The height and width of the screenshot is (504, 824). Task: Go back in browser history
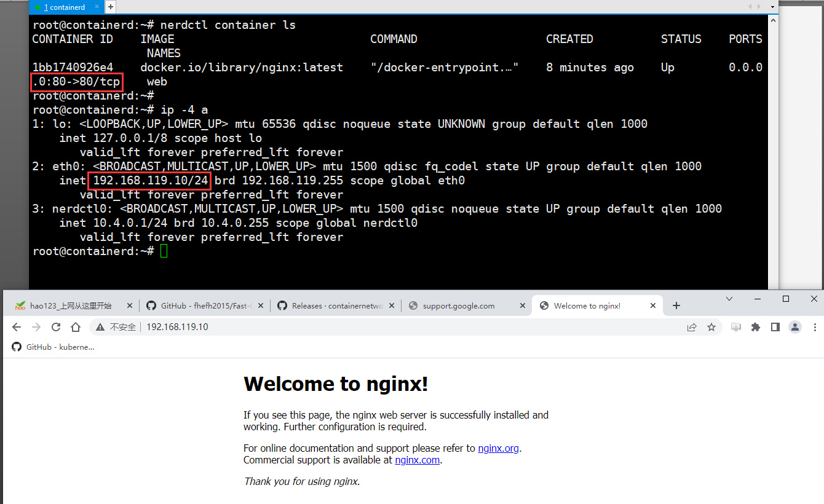17,327
